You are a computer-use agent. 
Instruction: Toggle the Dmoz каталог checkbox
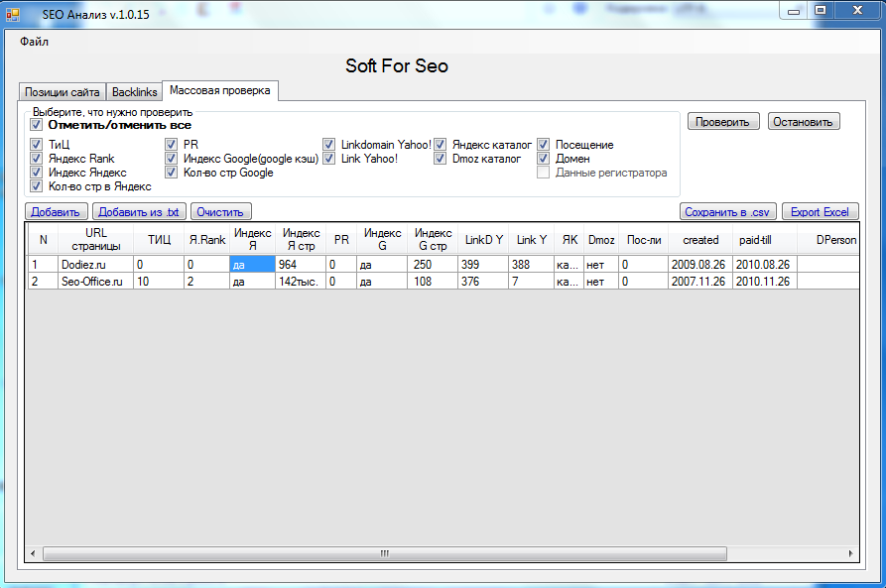tap(441, 159)
